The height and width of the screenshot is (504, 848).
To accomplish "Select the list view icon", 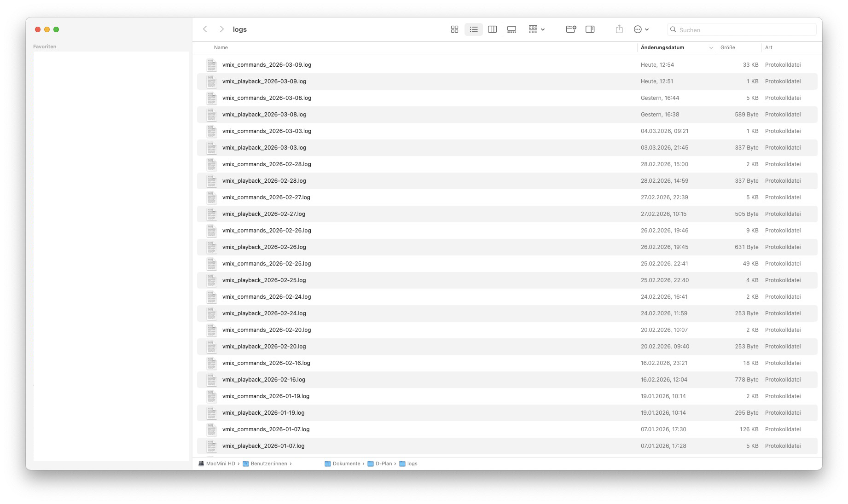I will pos(473,29).
